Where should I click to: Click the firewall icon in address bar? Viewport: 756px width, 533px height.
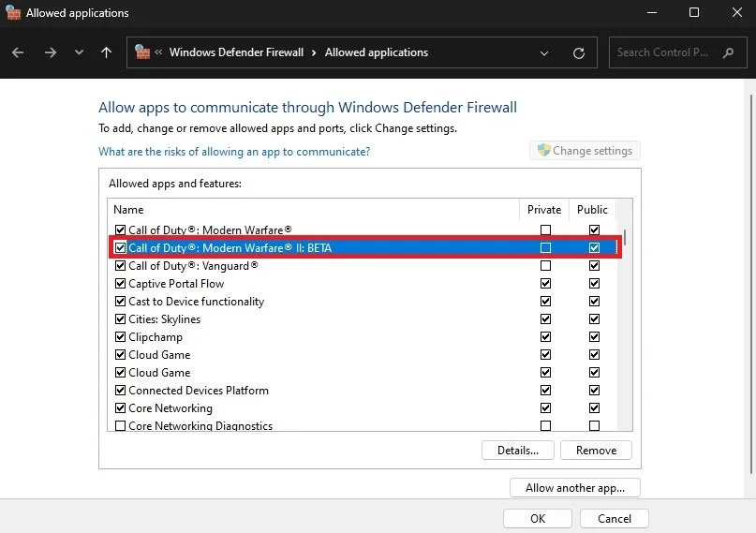(x=142, y=52)
